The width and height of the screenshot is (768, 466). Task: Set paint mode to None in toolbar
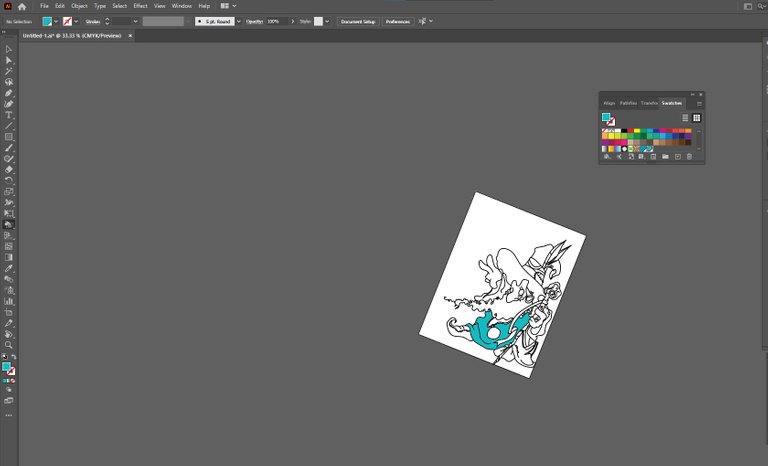13,381
